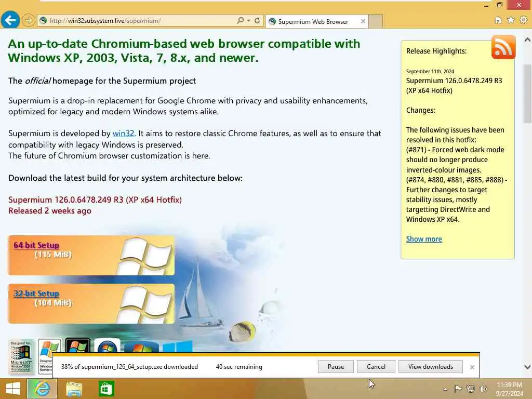Image resolution: width=532 pixels, height=399 pixels.
Task: Click the View downloads button
Action: 431,366
